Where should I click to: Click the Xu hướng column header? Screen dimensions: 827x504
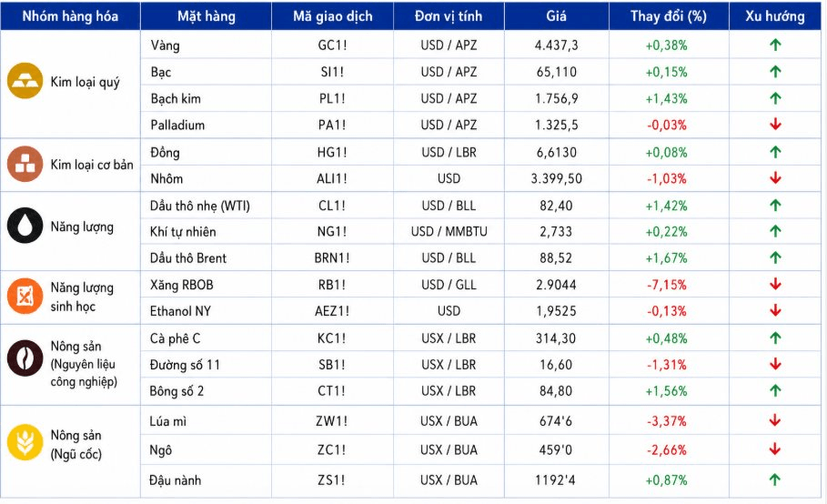tap(775, 16)
